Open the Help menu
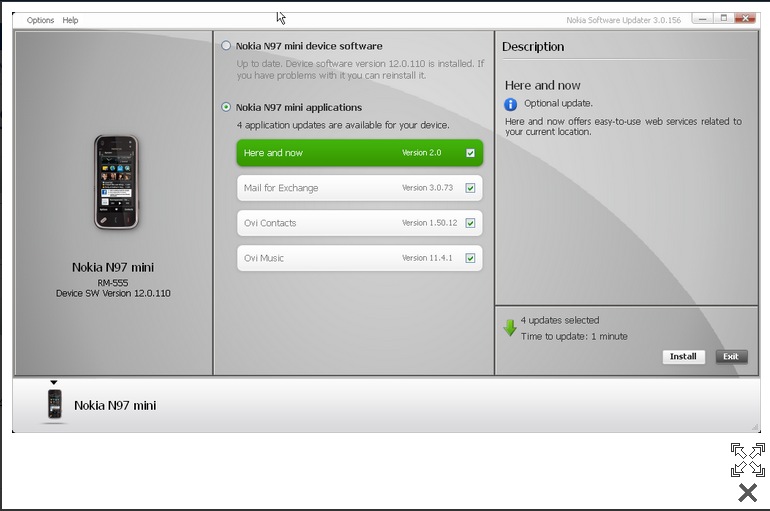770x511 pixels. click(70, 20)
